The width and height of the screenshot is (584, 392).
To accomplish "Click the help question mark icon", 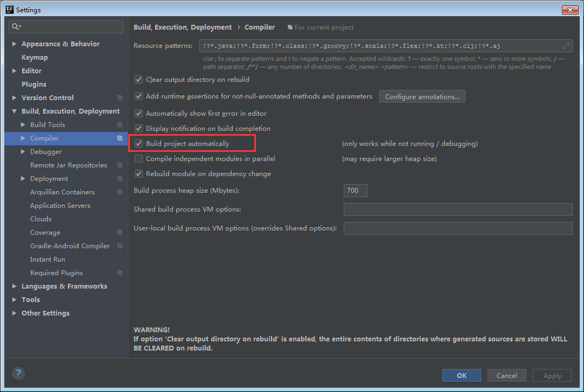I will (18, 373).
